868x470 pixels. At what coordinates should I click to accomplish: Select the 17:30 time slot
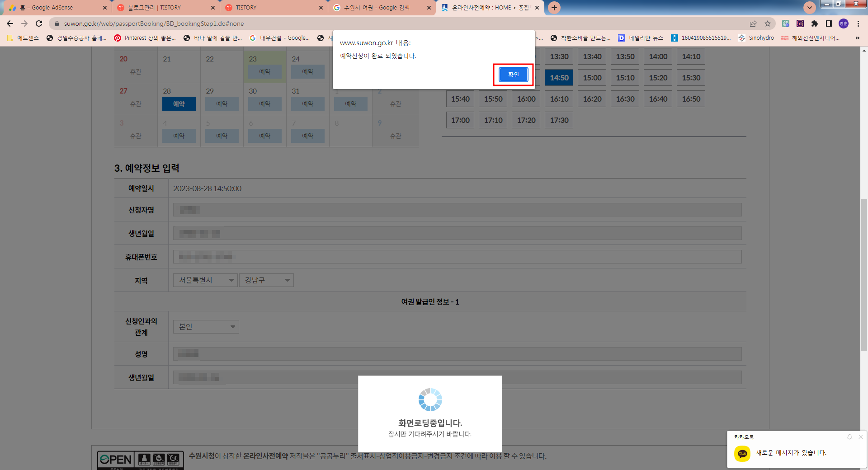click(559, 120)
